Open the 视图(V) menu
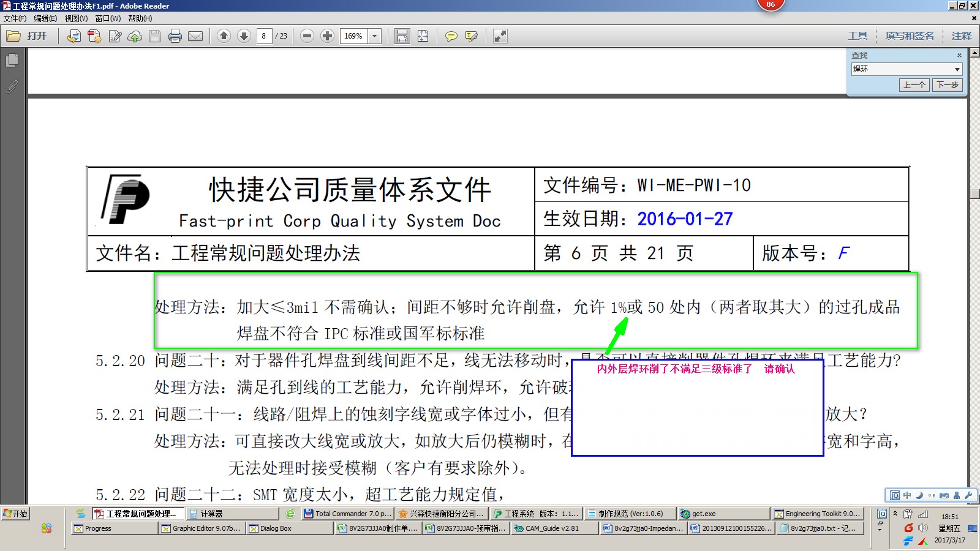 [76, 18]
